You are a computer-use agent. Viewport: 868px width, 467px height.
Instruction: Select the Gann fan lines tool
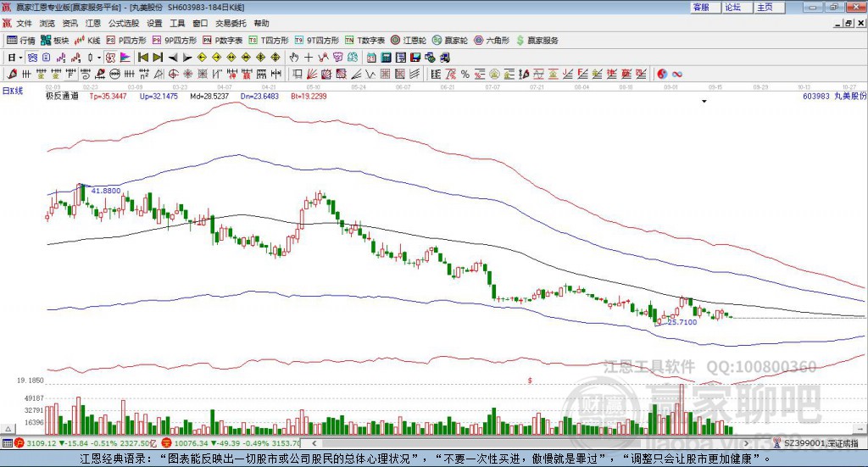[313, 74]
